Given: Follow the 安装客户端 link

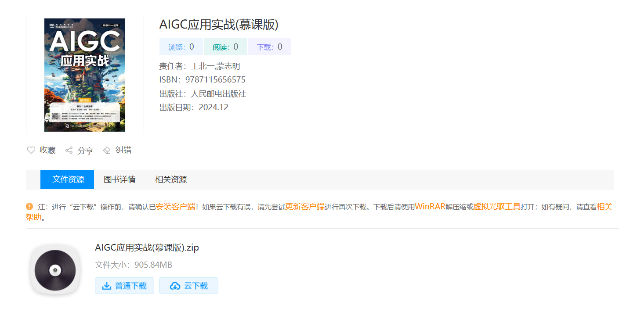Looking at the screenshot, I should tap(175, 207).
